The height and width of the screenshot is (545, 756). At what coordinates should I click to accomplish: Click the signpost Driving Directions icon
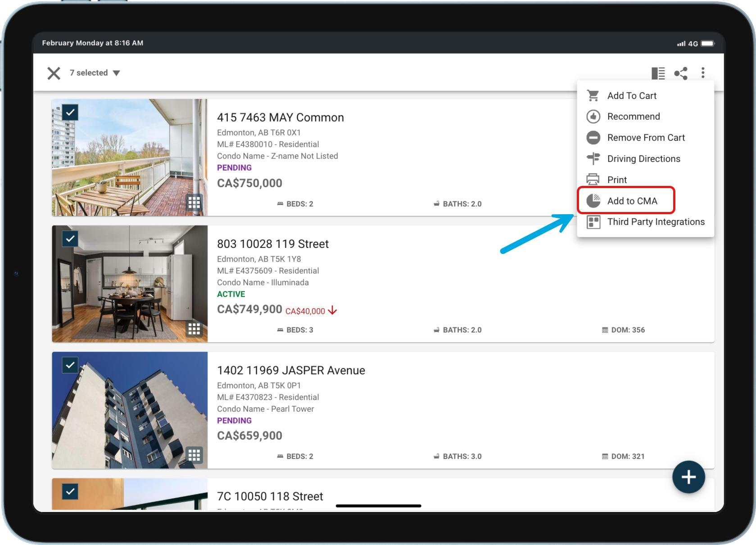593,158
